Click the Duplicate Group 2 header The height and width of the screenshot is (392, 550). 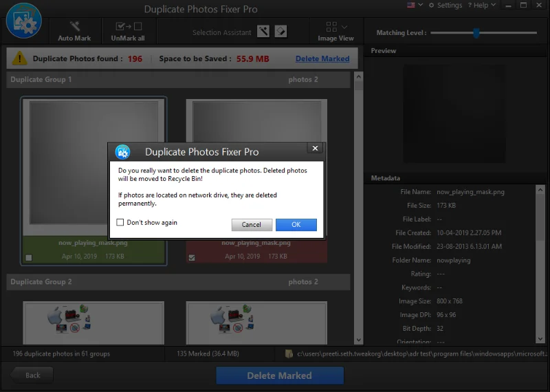tap(178, 282)
